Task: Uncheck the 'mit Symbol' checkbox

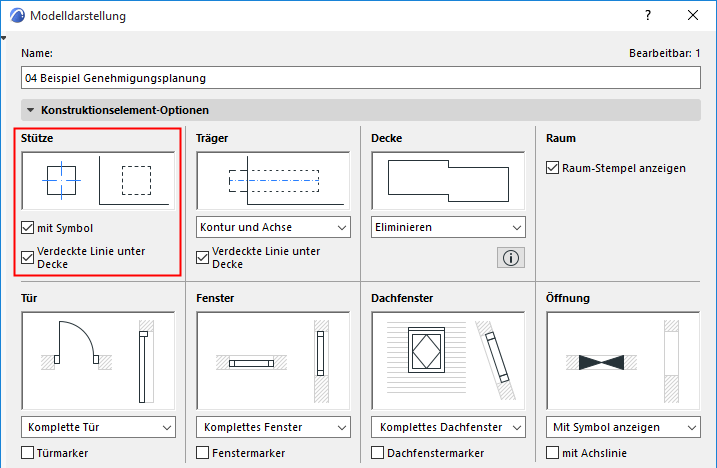Action: coord(28,228)
